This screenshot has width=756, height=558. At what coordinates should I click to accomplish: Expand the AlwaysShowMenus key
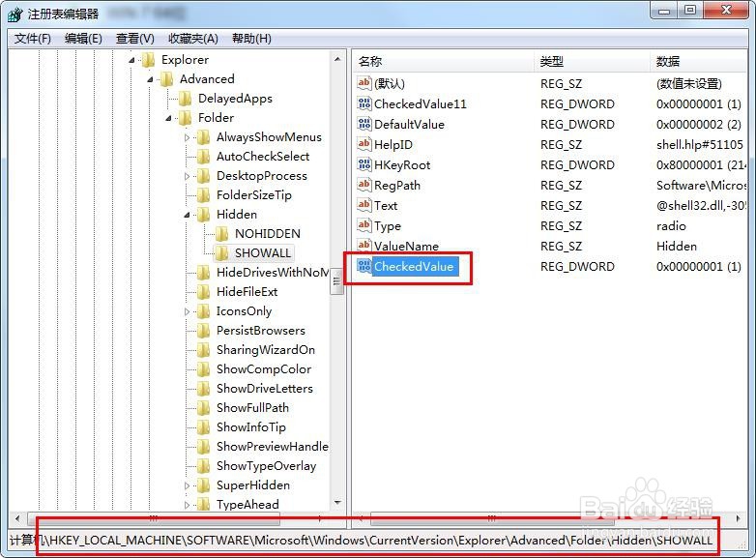(188, 137)
